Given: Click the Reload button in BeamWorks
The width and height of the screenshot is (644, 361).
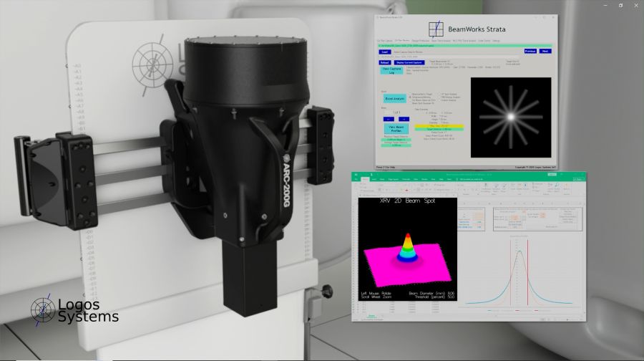Looking at the screenshot, I should (385, 62).
